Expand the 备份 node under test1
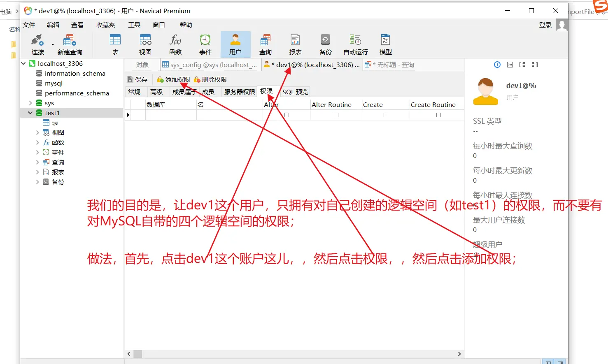 click(37, 182)
